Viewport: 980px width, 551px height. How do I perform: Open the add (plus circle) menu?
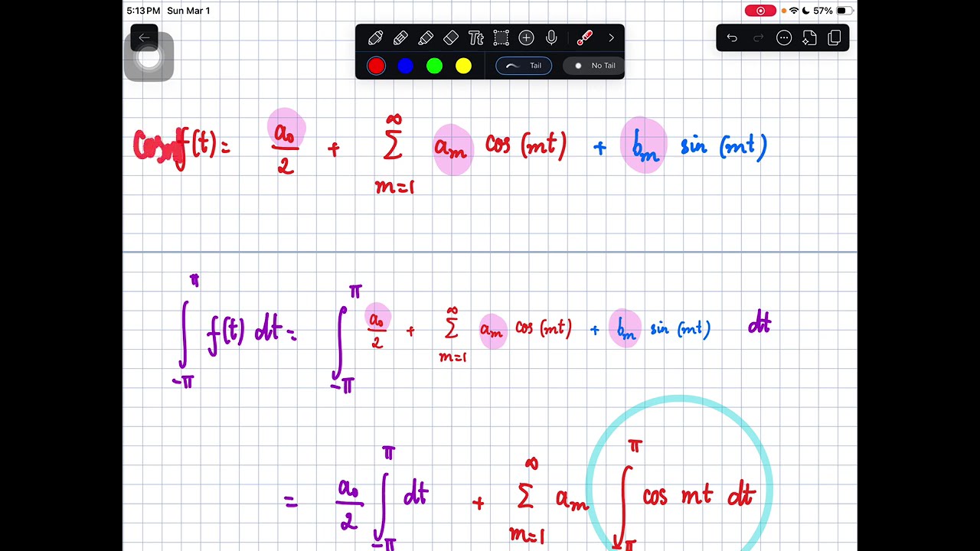point(526,38)
